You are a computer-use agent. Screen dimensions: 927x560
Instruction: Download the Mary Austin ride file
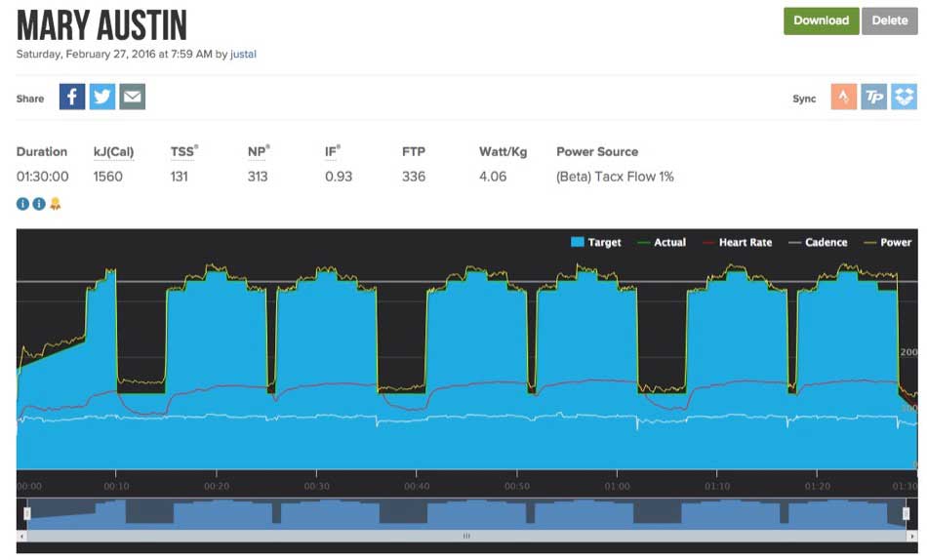[822, 20]
